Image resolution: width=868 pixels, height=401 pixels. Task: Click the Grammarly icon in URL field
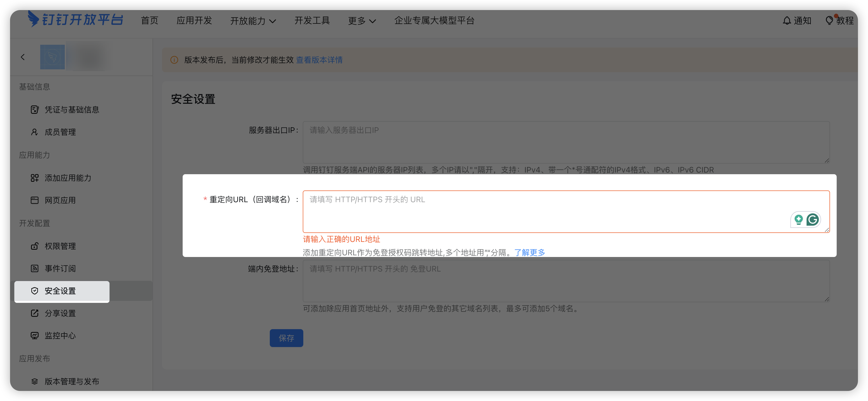click(812, 220)
